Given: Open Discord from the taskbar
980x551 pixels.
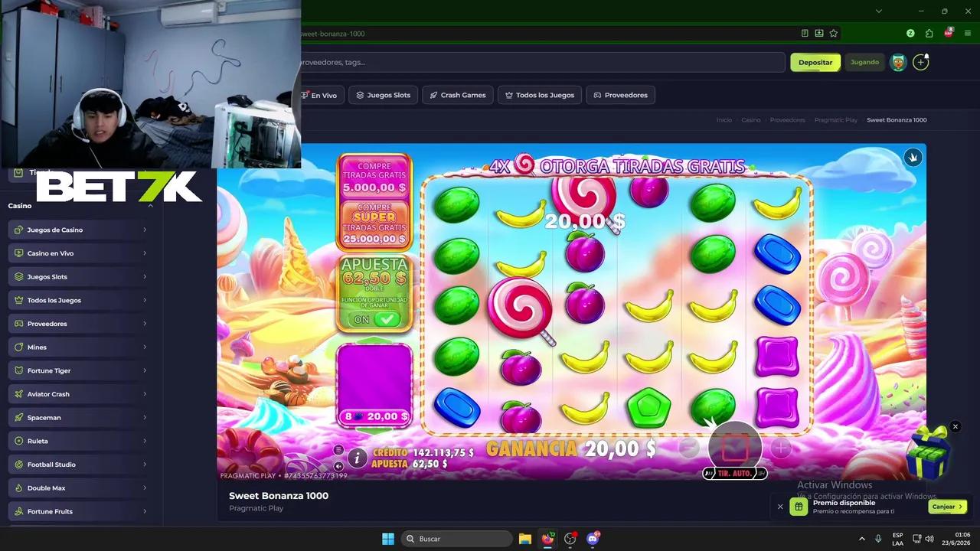Looking at the screenshot, I should pos(593,539).
